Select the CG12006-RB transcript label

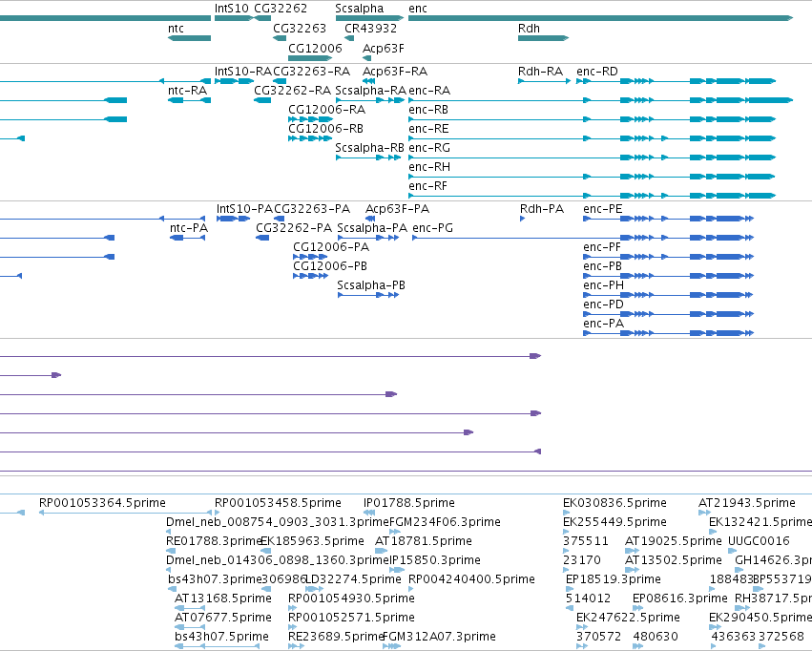click(x=325, y=129)
